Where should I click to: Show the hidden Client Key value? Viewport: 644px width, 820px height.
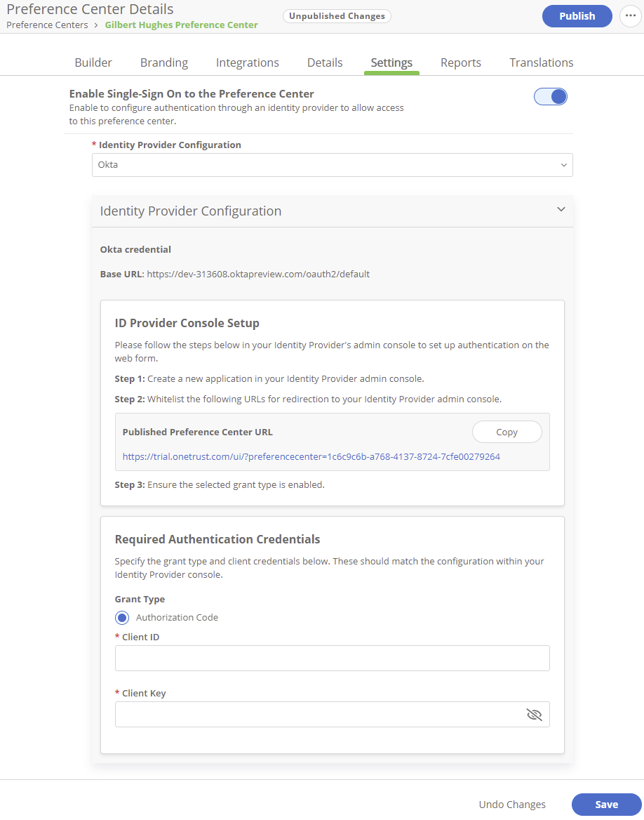click(534, 715)
